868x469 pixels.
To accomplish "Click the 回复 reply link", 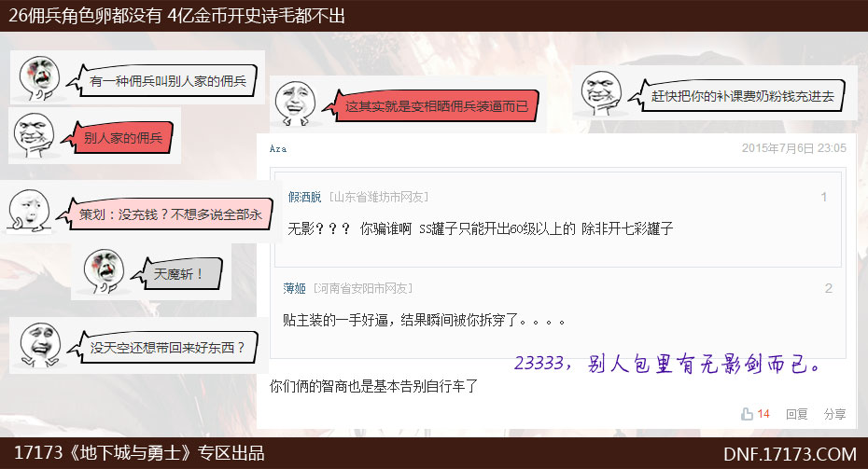I will [796, 414].
